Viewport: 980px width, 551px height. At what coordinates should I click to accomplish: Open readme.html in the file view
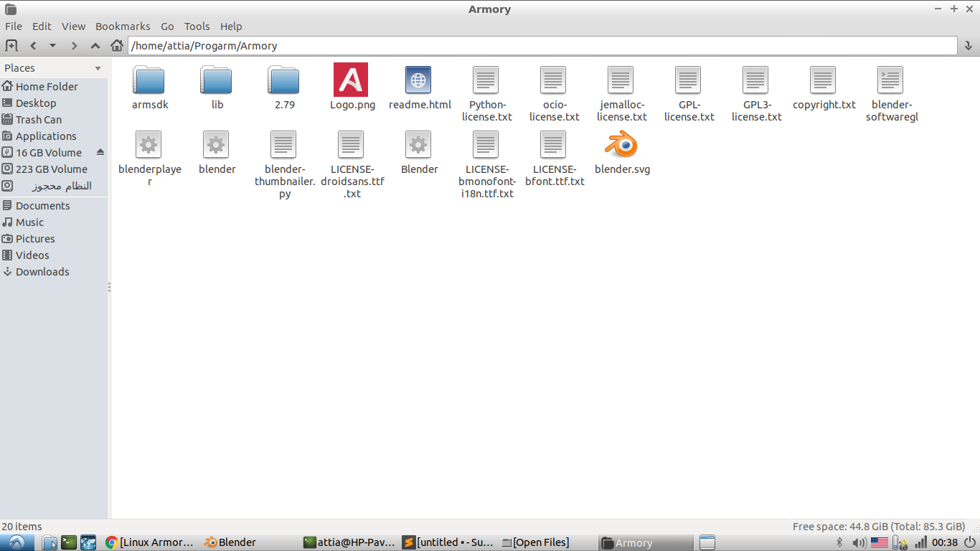click(419, 79)
